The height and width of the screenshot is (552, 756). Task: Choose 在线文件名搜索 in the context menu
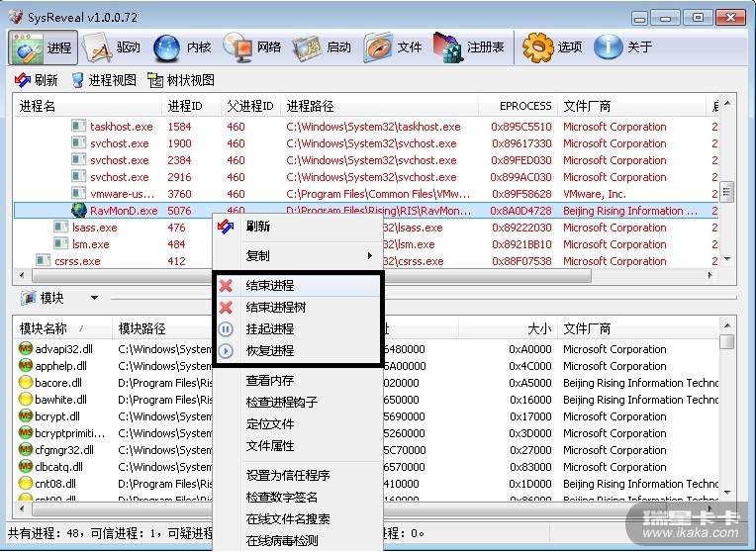coord(296,519)
